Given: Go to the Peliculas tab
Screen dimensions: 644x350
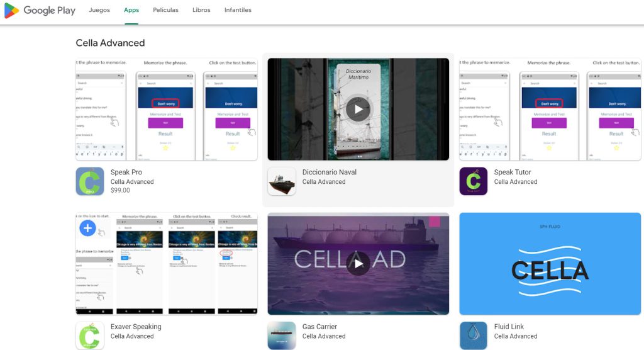Looking at the screenshot, I should pos(165,11).
